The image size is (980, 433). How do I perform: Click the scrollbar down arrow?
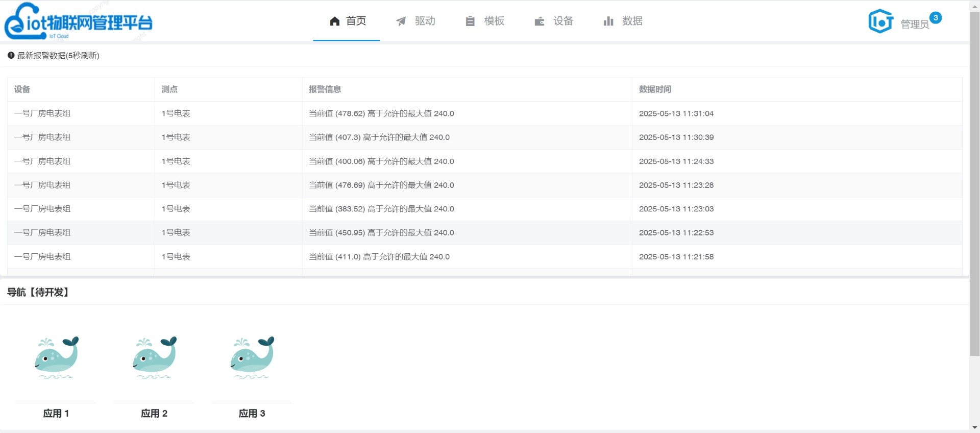(974, 427)
